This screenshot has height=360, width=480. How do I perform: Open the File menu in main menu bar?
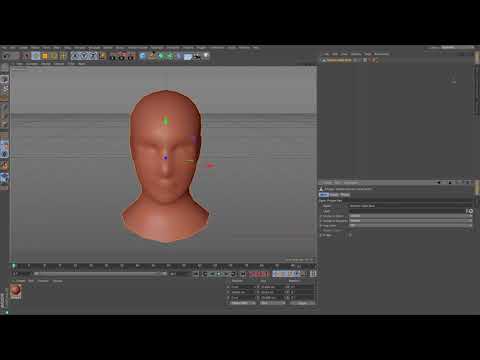[4, 48]
